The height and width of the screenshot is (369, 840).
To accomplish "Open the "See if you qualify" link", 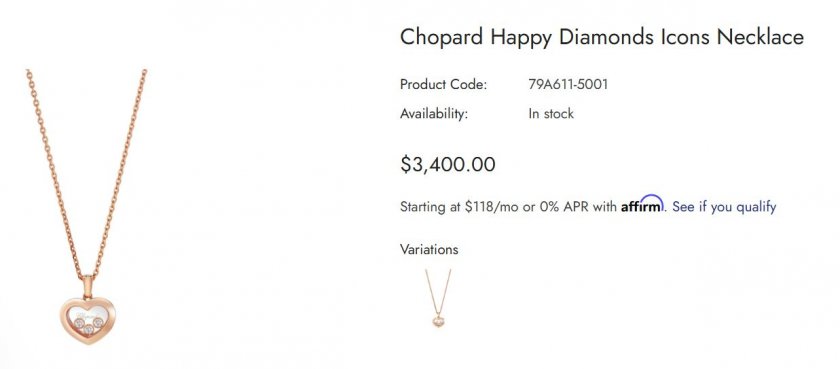I will click(724, 207).
